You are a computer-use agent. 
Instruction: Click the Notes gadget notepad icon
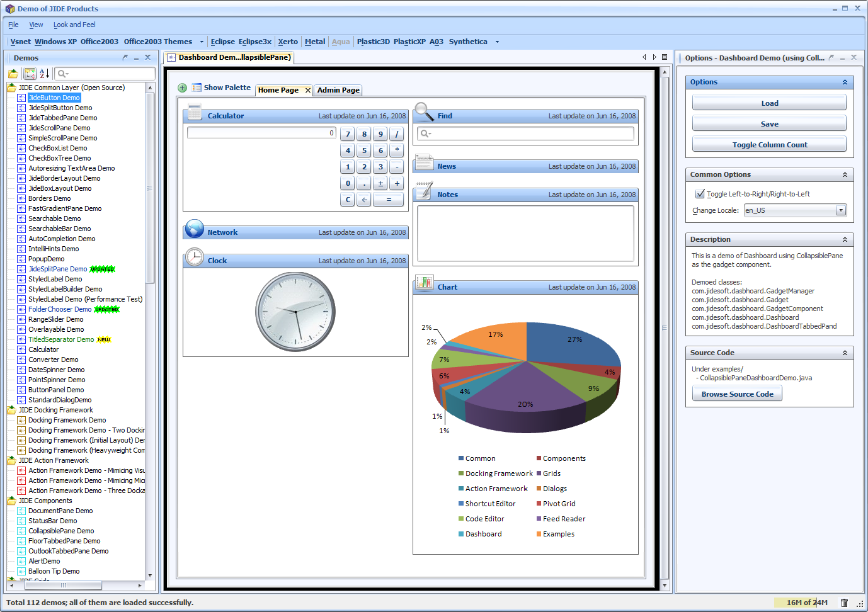[425, 190]
